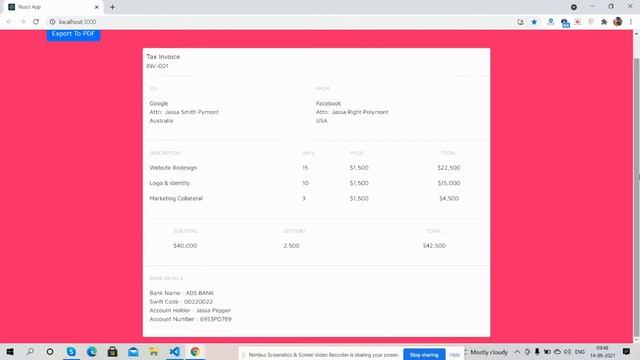Switch to Visual Studio Code in the taskbar
The height and width of the screenshot is (360, 640).
tap(175, 351)
